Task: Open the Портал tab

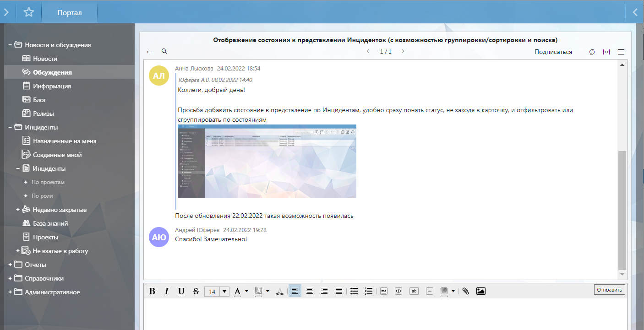Action: click(x=70, y=12)
